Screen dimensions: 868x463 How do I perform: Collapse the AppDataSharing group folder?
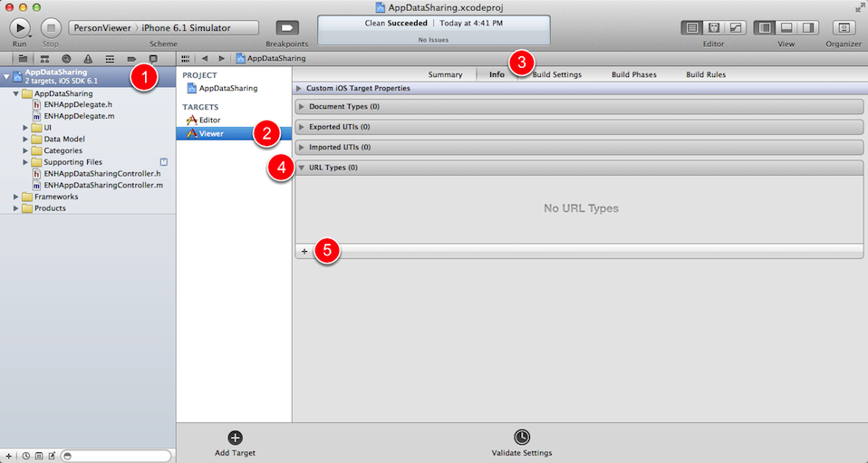click(16, 93)
